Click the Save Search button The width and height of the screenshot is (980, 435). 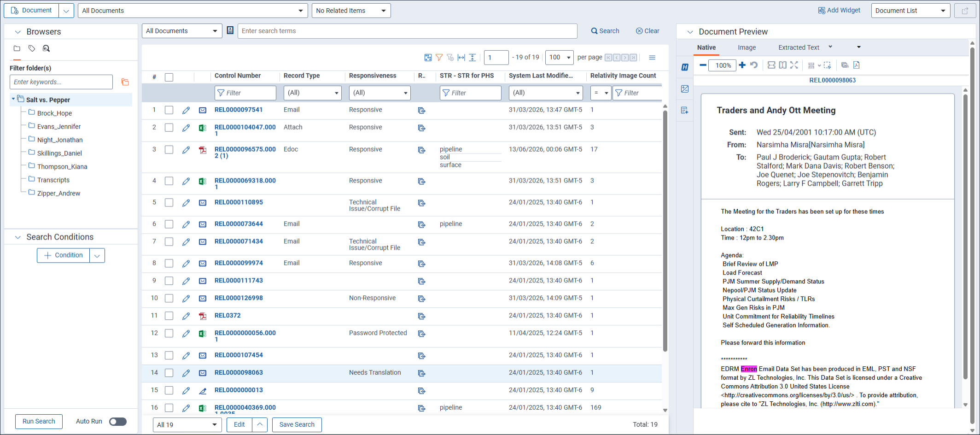[x=297, y=425]
